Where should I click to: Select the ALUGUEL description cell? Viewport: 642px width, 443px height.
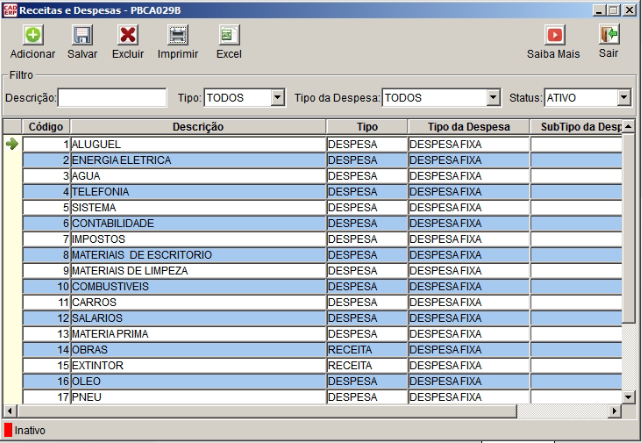[x=198, y=144]
